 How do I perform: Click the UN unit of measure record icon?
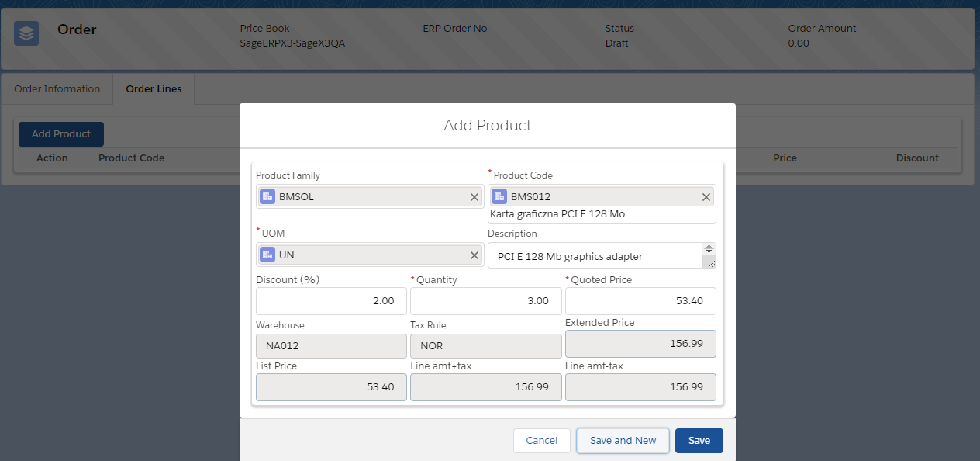click(x=267, y=255)
